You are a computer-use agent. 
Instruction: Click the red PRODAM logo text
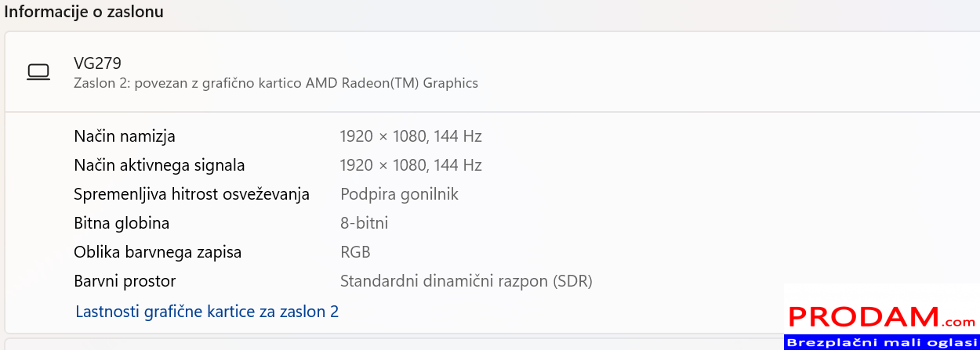click(863, 316)
